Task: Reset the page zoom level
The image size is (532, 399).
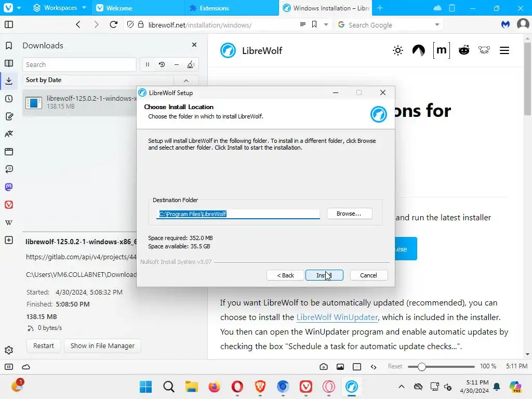Action: (x=395, y=366)
